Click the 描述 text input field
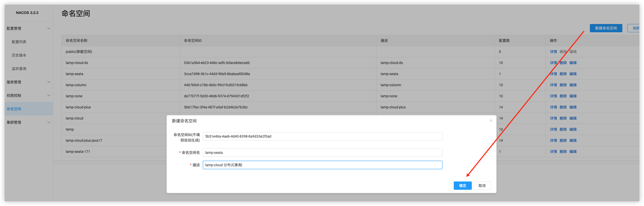The height and width of the screenshot is (206, 644). [x=322, y=165]
